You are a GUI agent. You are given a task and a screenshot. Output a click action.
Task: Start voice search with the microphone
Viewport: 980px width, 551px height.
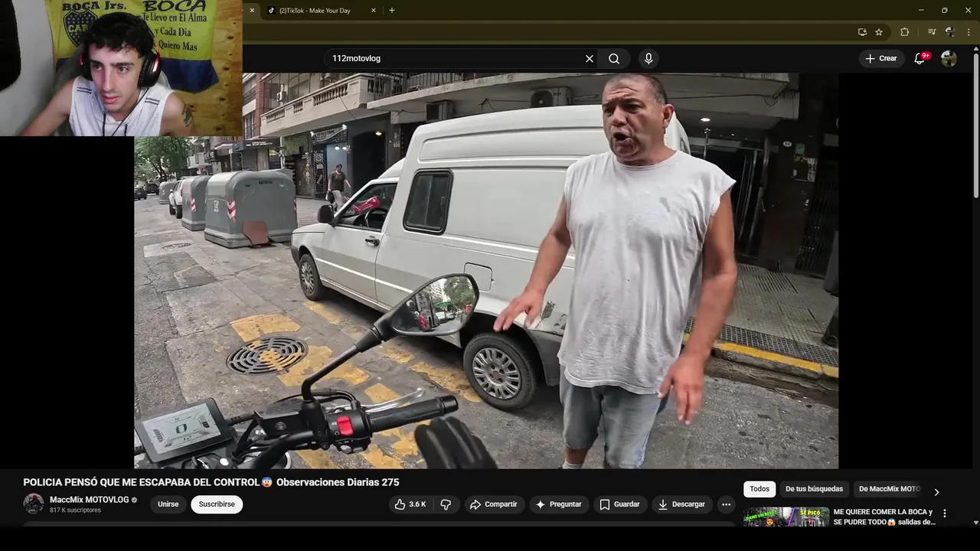point(648,59)
